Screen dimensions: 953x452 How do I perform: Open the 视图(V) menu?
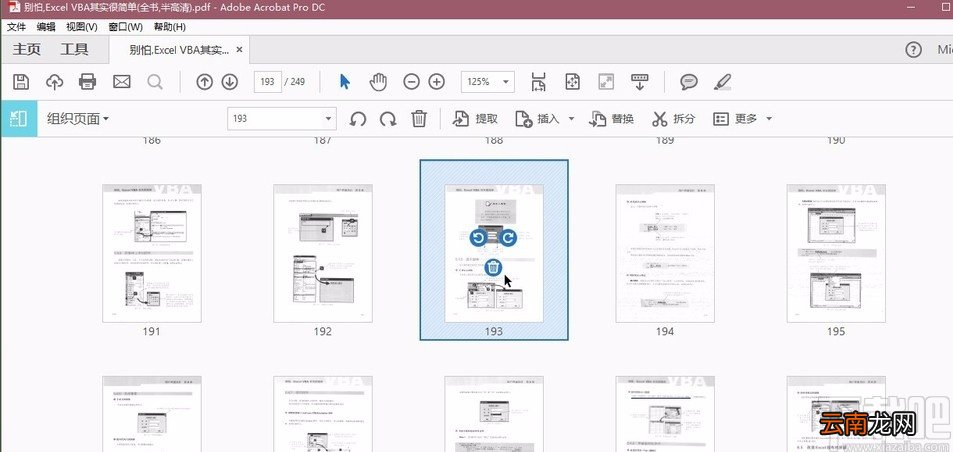(82, 27)
